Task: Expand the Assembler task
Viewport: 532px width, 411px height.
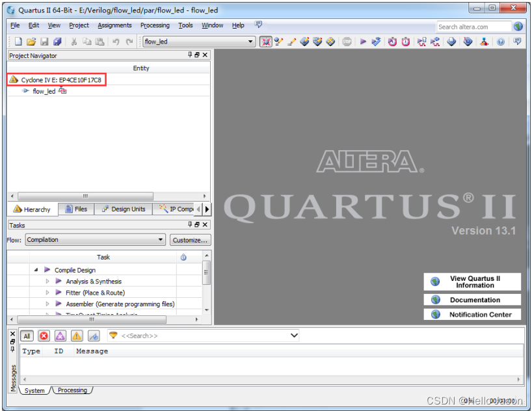Action: click(47, 304)
